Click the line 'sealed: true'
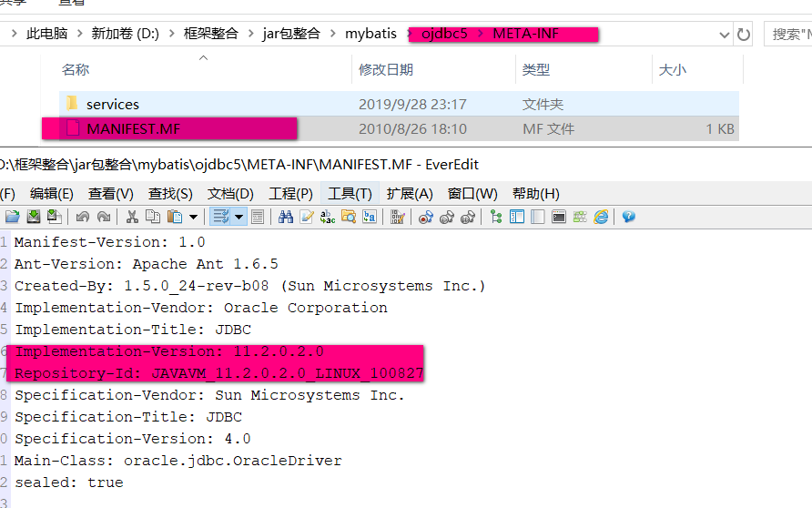 pos(69,483)
